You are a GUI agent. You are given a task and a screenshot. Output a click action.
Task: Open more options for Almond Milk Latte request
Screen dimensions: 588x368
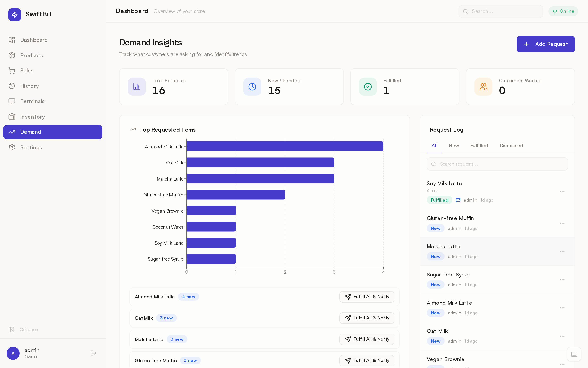pyautogui.click(x=562, y=308)
